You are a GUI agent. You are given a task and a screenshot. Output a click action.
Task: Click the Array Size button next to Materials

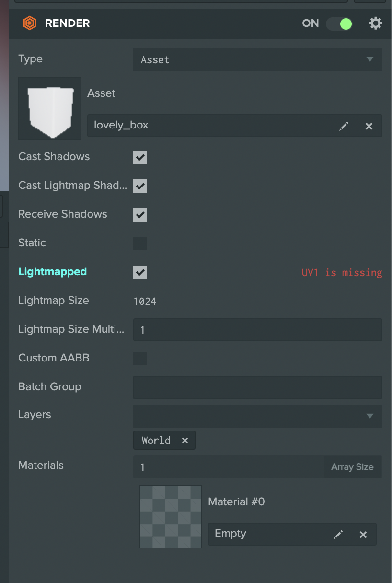click(352, 466)
